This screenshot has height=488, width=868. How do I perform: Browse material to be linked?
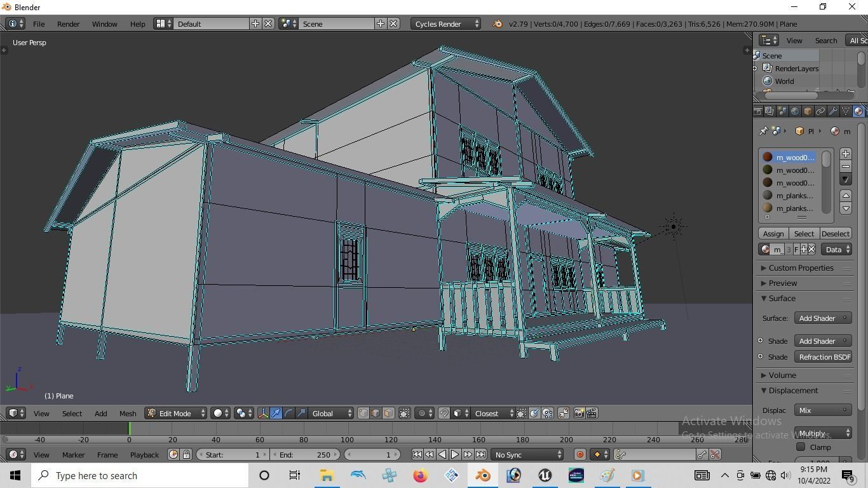point(765,249)
